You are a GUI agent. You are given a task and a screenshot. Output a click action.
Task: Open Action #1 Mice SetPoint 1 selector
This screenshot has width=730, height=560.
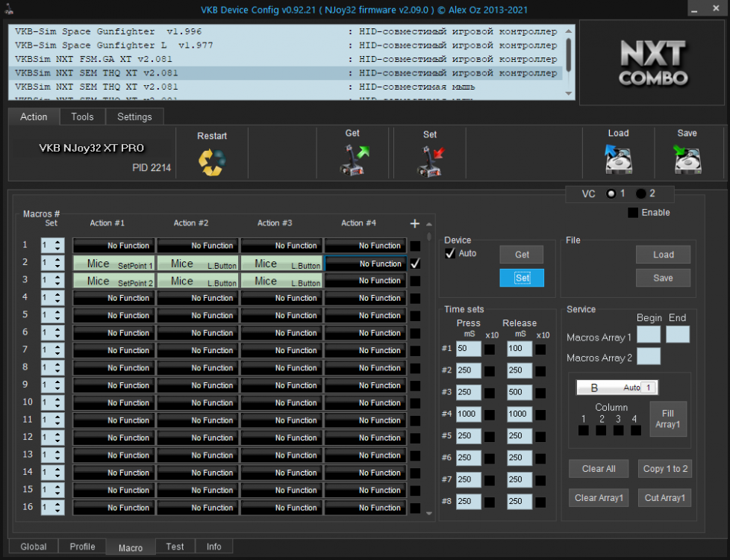tap(114, 264)
